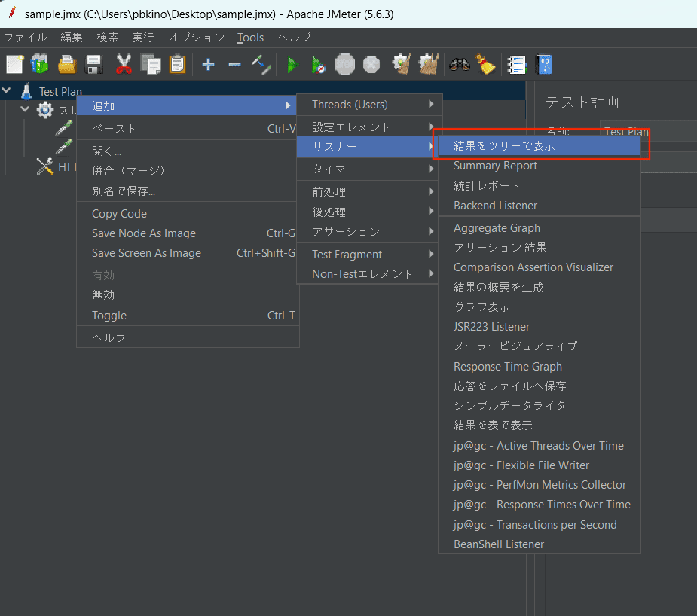This screenshot has height=616, width=697.
Task: Select グラフ表示 listener
Action: point(540,307)
